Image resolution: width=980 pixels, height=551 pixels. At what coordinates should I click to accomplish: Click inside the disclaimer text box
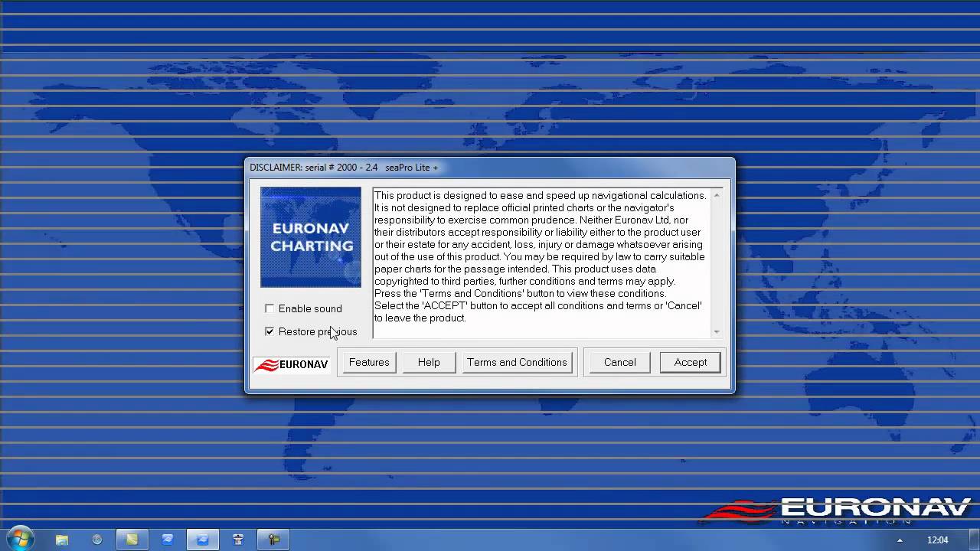pos(542,263)
